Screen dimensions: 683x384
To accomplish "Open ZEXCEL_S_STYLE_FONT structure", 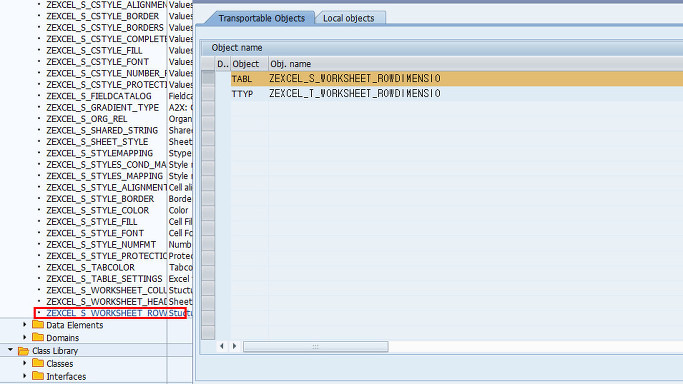I will pos(95,233).
